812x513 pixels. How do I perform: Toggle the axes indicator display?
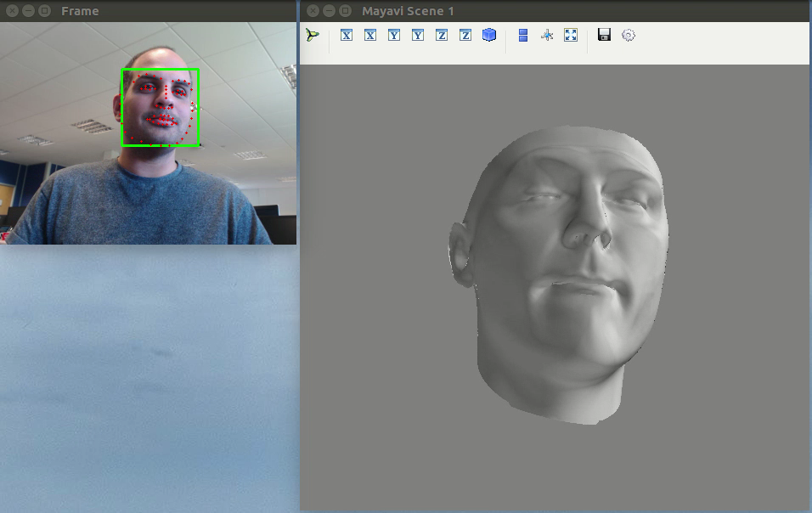click(x=547, y=35)
